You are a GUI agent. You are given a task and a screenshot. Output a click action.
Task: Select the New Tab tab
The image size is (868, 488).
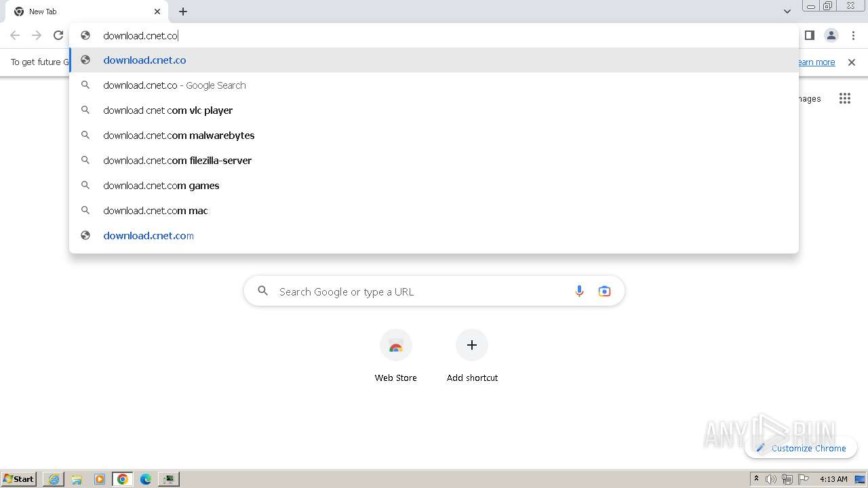tap(87, 12)
